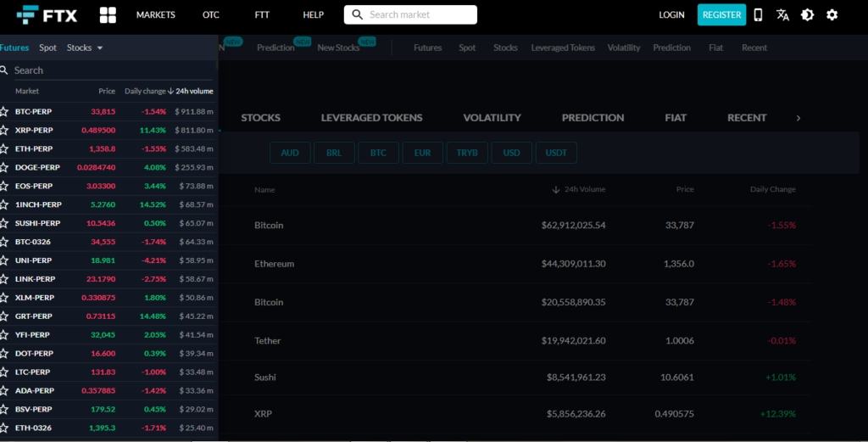
Task: Open the XRP market row
Action: pyautogui.click(x=515, y=414)
